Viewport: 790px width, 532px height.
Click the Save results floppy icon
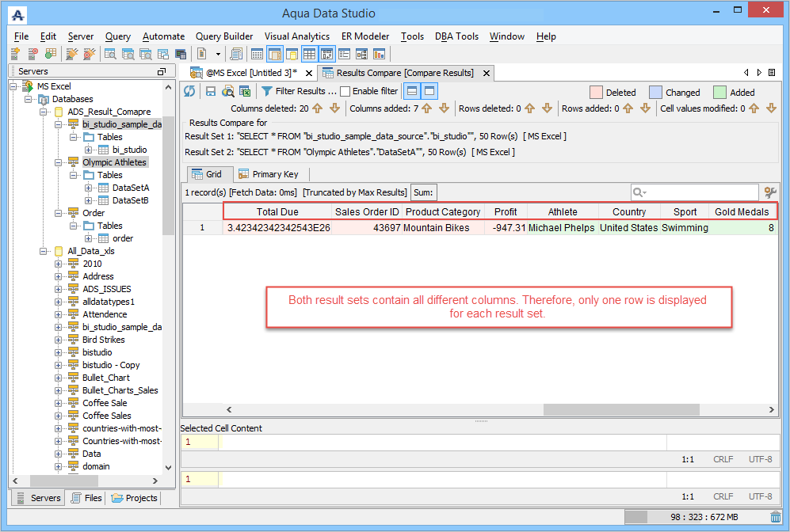211,91
